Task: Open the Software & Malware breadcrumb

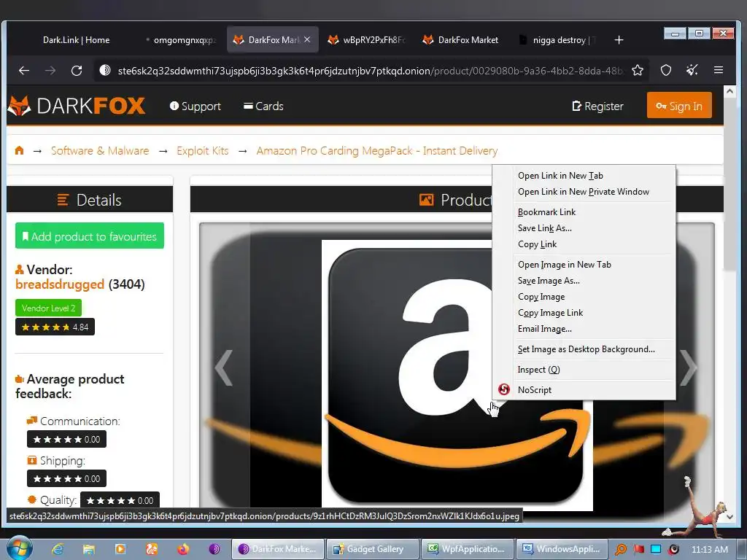Action: (x=100, y=150)
